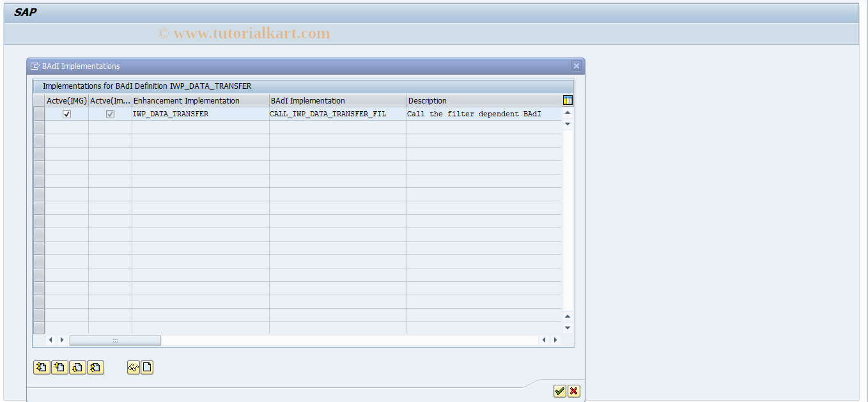Click Enhancement Implementation column header
The width and height of the screenshot is (868, 402).
coord(201,100)
